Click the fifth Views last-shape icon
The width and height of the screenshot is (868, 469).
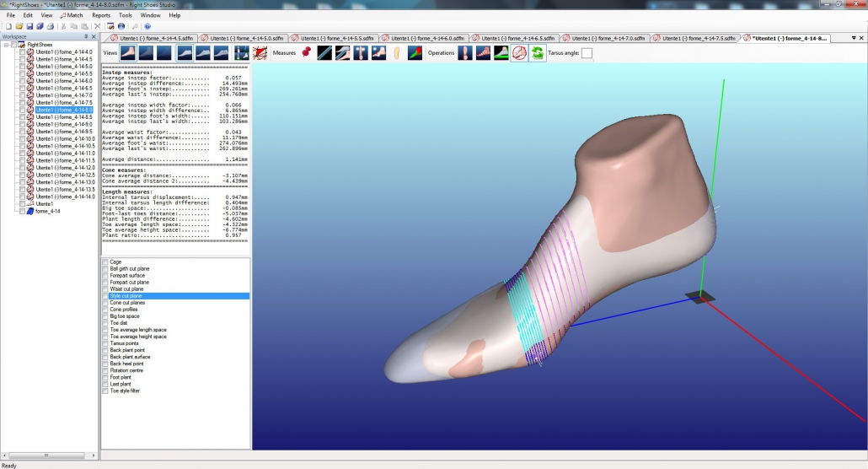click(202, 52)
